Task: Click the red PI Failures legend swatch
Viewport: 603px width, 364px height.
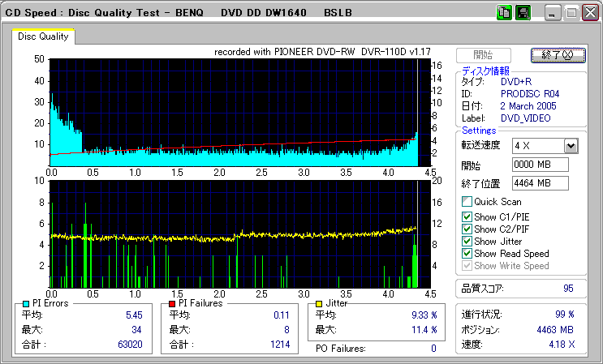Action: 172,303
